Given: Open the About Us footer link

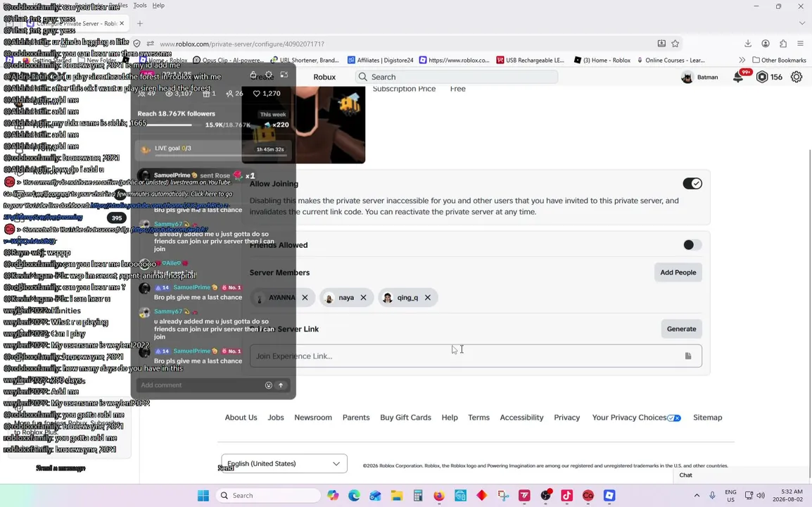Looking at the screenshot, I should click(x=241, y=418).
